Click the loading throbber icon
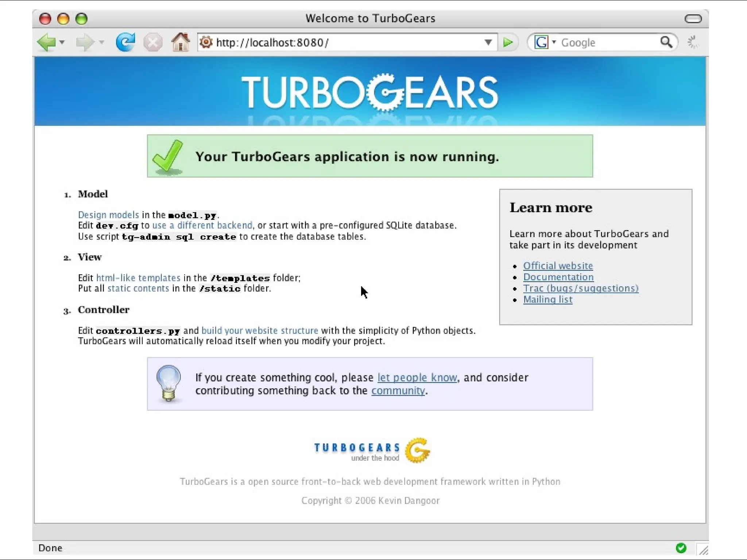The height and width of the screenshot is (560, 747). [693, 42]
